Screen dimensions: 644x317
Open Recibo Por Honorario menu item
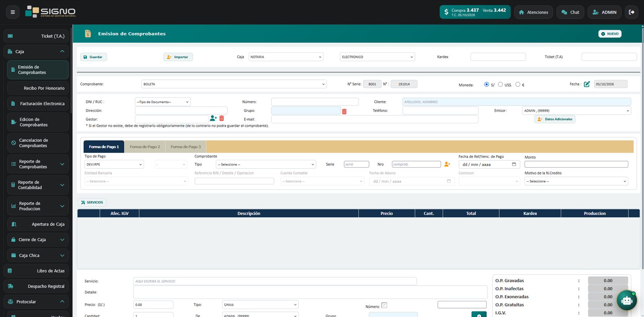[x=38, y=88]
